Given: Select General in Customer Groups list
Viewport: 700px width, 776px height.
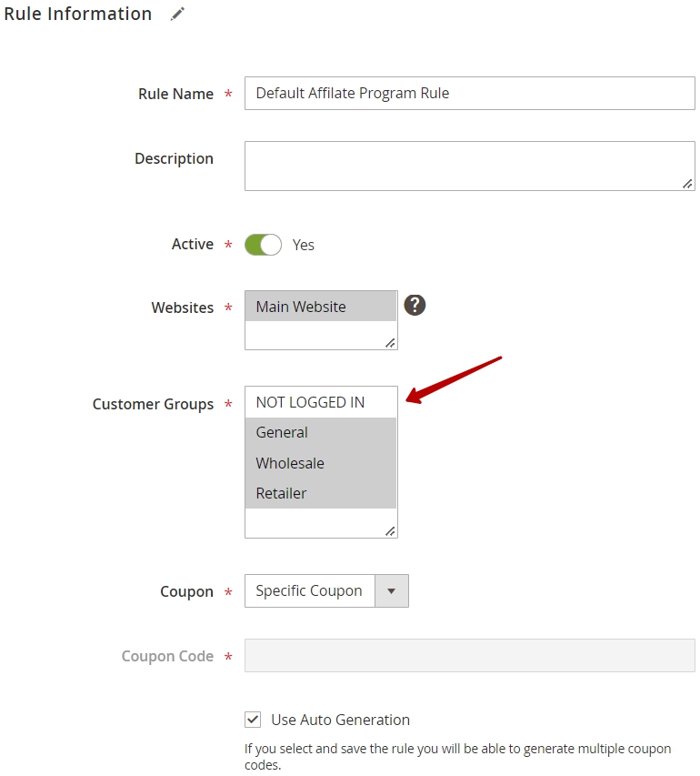Looking at the screenshot, I should [321, 432].
